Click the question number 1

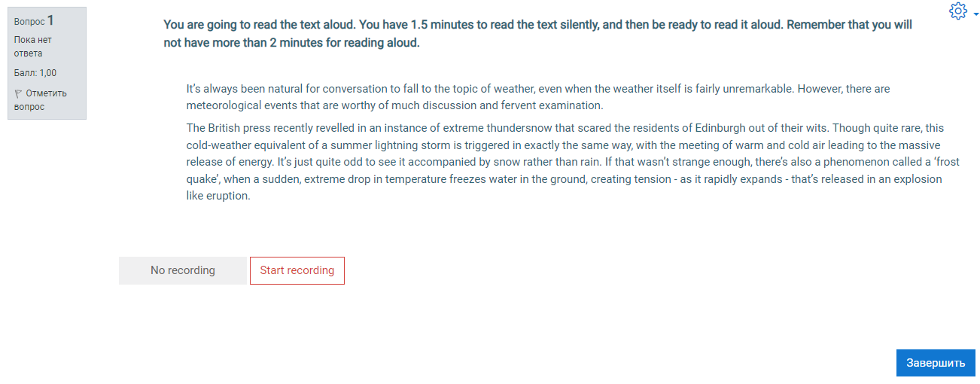pos(50,20)
